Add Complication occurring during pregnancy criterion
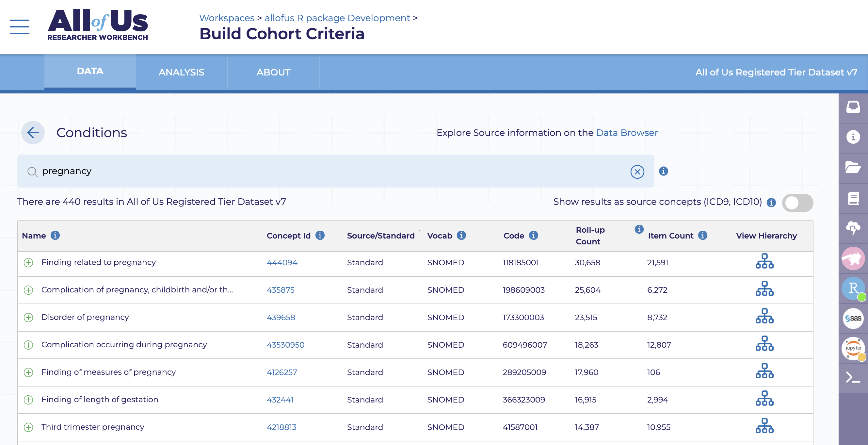Image resolution: width=868 pixels, height=445 pixels. pyautogui.click(x=29, y=345)
